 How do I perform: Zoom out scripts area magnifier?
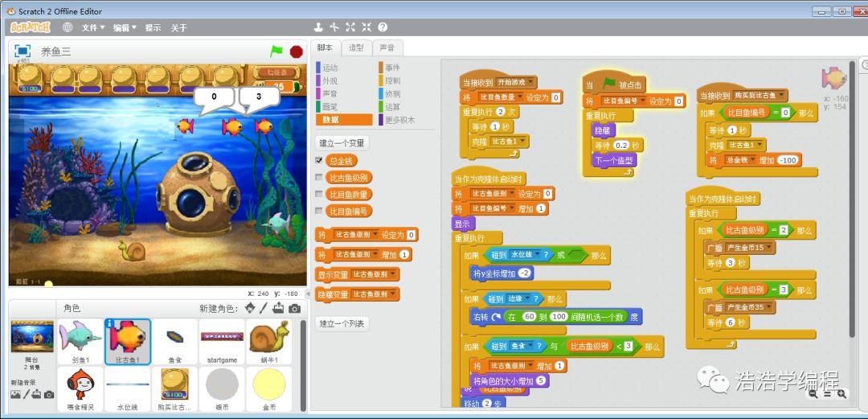pyautogui.click(x=813, y=394)
